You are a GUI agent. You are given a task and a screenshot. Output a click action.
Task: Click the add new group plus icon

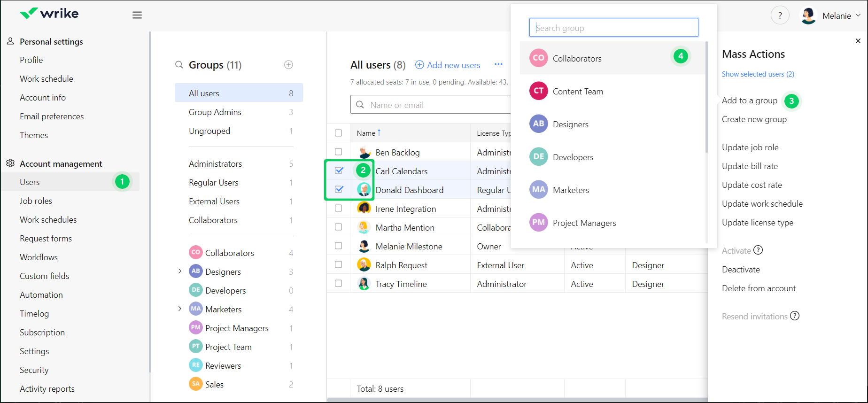288,65
